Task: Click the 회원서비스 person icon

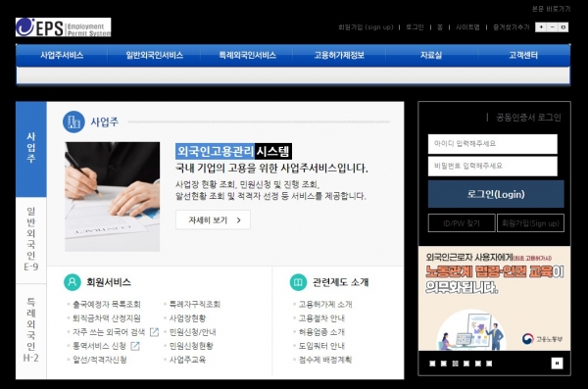Action: (x=73, y=282)
